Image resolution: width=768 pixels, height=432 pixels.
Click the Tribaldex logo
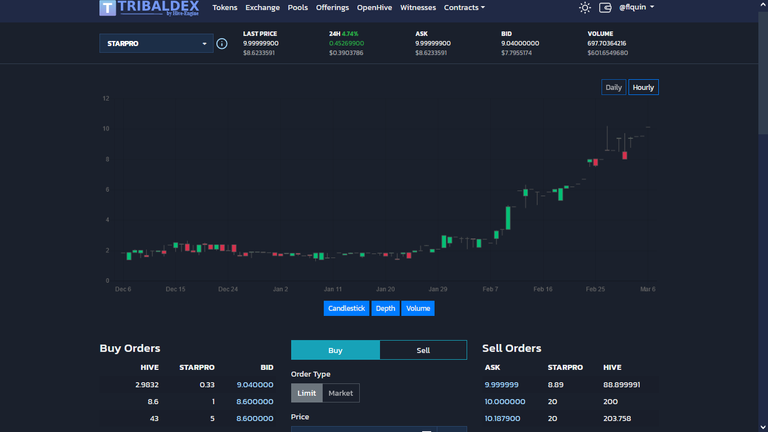(149, 8)
